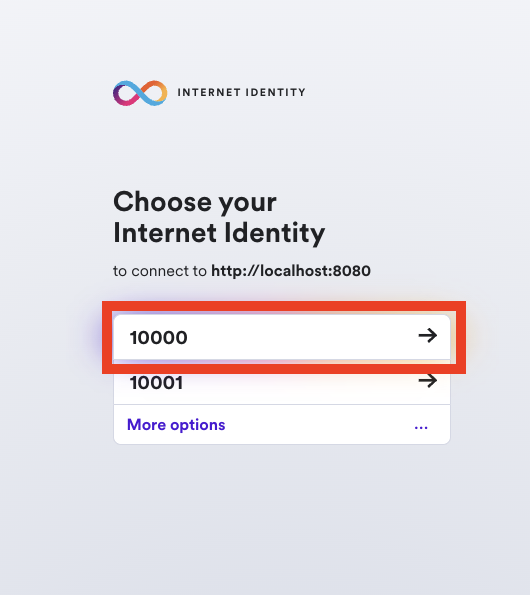Continue with the second listed identity
This screenshot has width=530, height=595.
point(282,382)
